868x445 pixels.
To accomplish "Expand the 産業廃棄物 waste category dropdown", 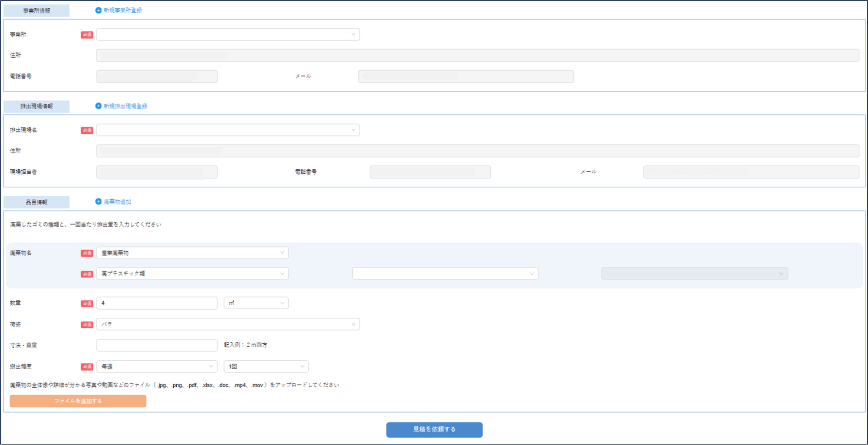I will pos(192,253).
